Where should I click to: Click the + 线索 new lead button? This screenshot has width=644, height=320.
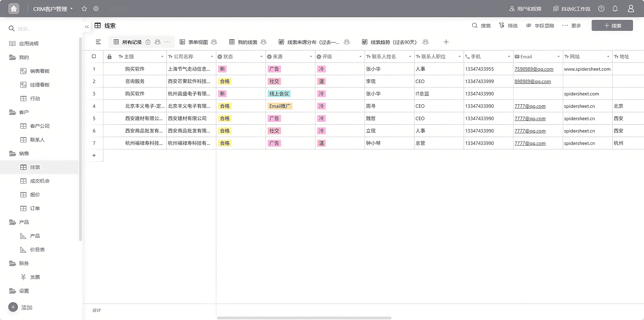pos(612,25)
